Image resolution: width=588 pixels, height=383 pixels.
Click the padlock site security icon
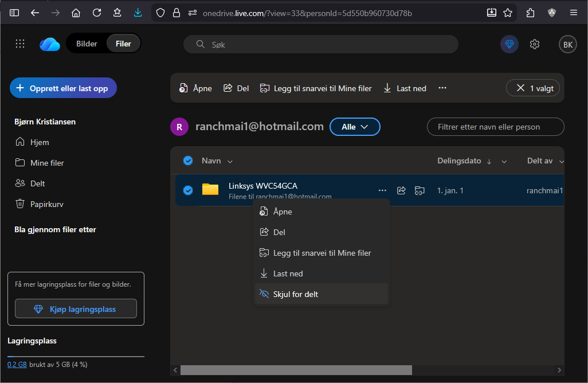coord(177,13)
